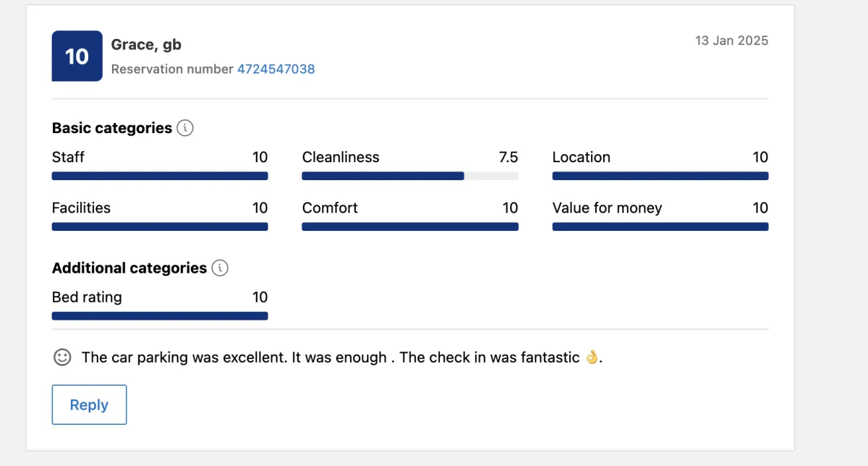Click the Facilities rating bar
Viewport: 868px width, 466px height.
tap(160, 226)
